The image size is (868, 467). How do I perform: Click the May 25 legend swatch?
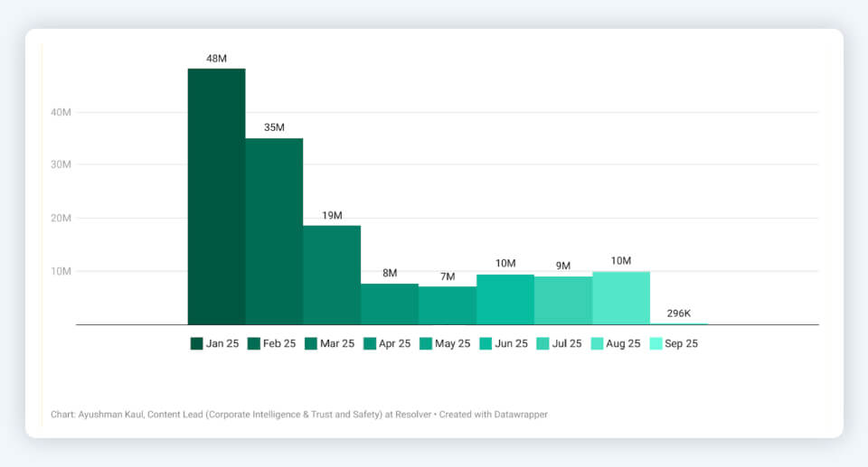pos(428,343)
